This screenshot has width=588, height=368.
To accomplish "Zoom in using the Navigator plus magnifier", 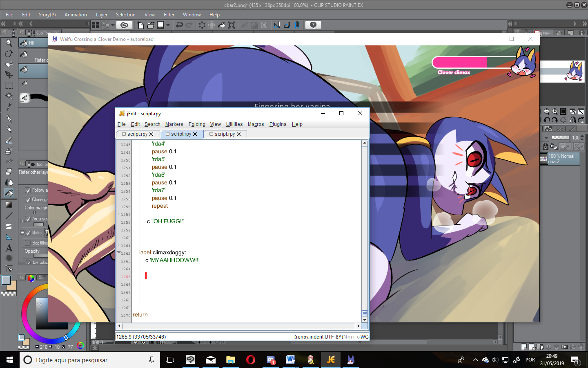I will coord(555,111).
